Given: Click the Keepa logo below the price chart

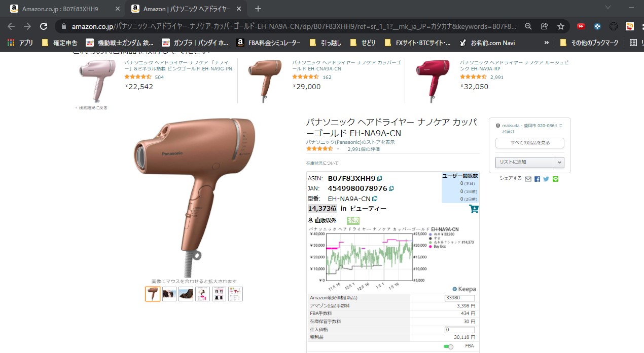Looking at the screenshot, I should tap(464, 289).
